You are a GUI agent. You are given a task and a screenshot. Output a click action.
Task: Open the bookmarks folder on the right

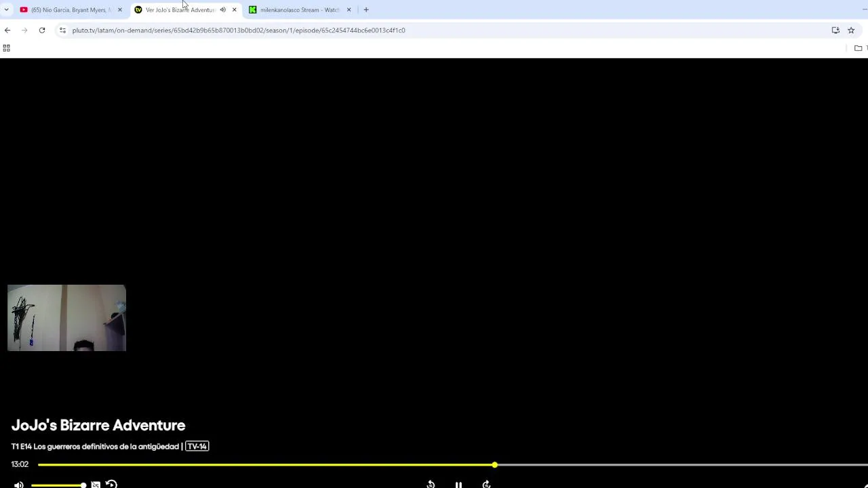(859, 48)
